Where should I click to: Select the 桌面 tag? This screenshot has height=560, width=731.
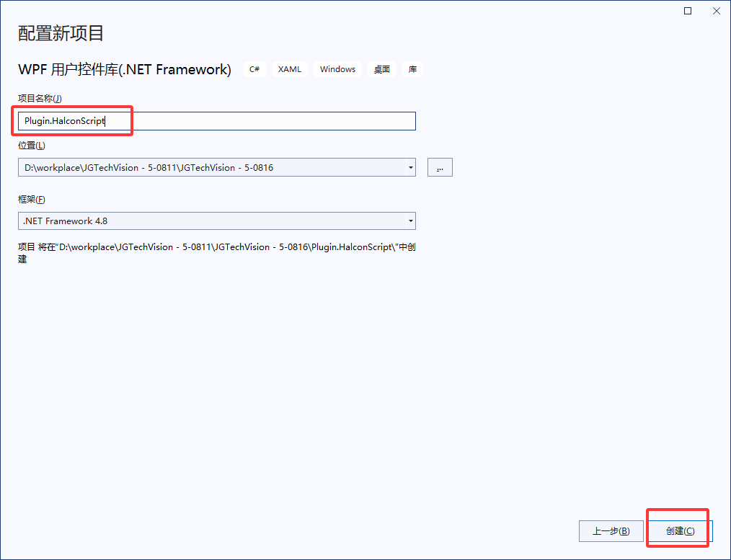(x=381, y=68)
